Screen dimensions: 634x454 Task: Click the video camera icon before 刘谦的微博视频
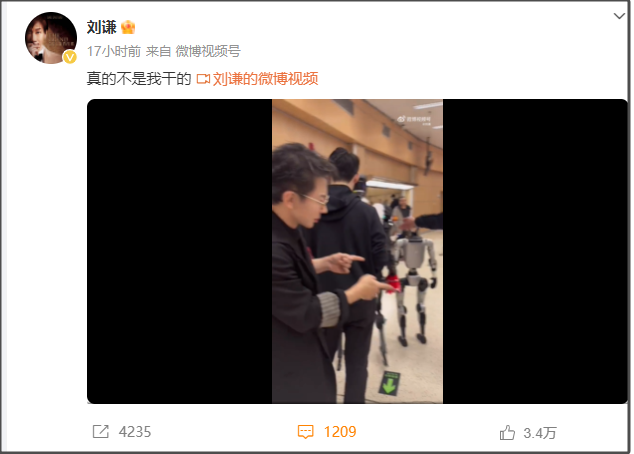[203, 79]
